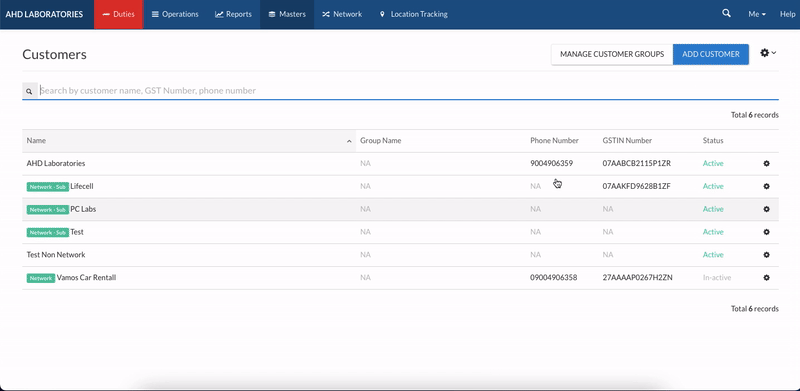800x391 pixels.
Task: Open gear menu for Lifecell row
Action: click(766, 186)
